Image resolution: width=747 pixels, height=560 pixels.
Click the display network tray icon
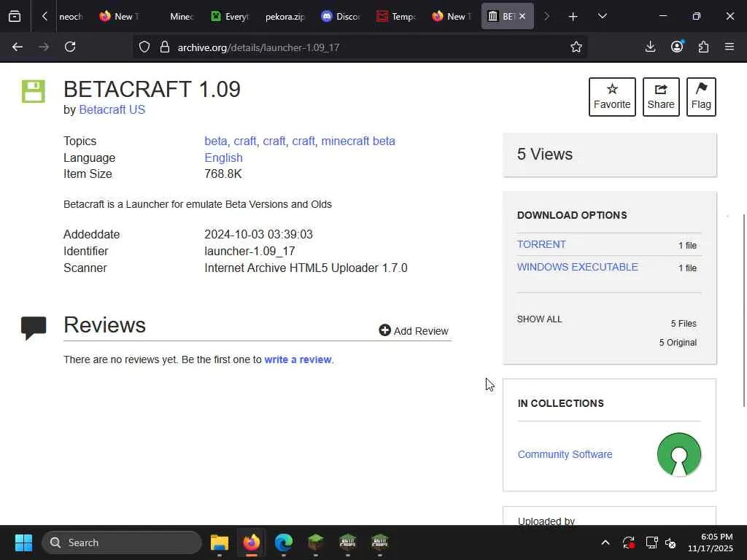pos(651,542)
